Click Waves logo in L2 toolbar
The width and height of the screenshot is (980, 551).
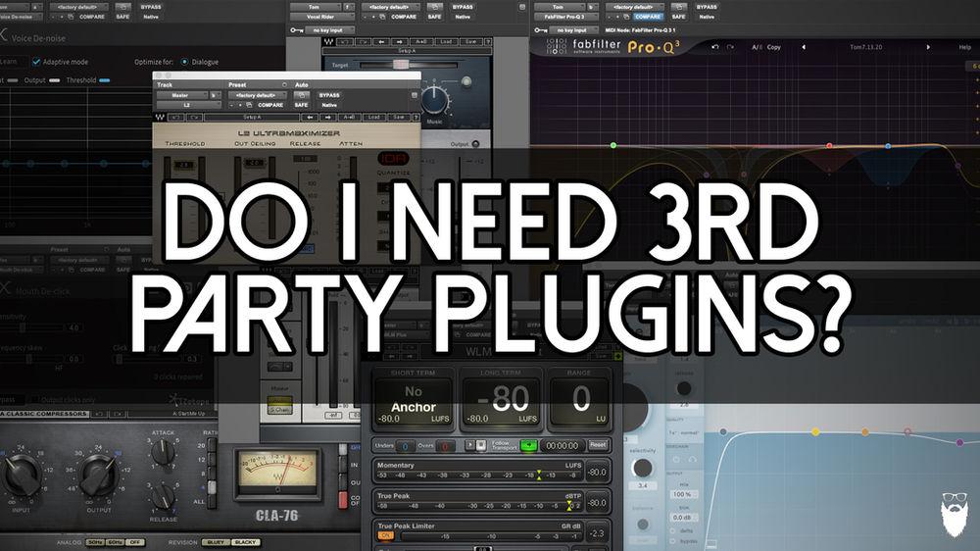161,117
